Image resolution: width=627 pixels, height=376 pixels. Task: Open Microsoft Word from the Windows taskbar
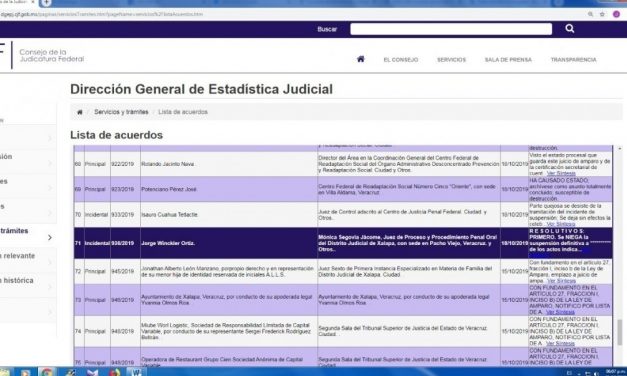point(136,372)
